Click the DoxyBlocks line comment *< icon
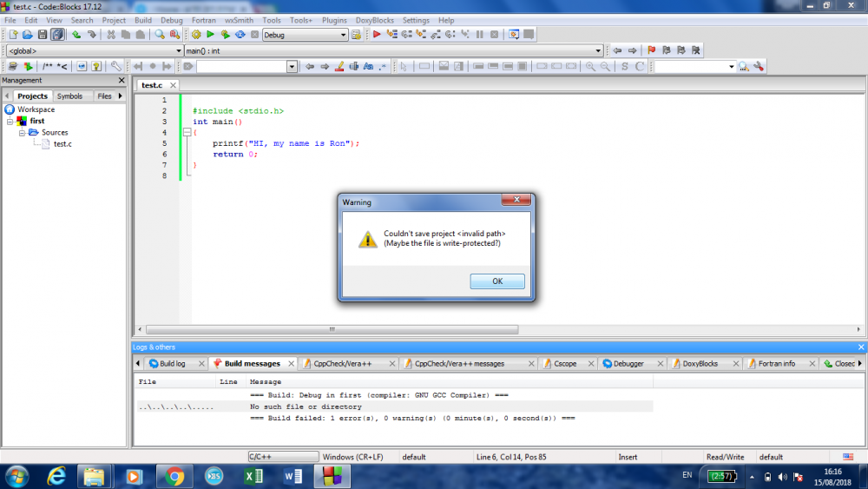This screenshot has height=489, width=868. (x=62, y=67)
